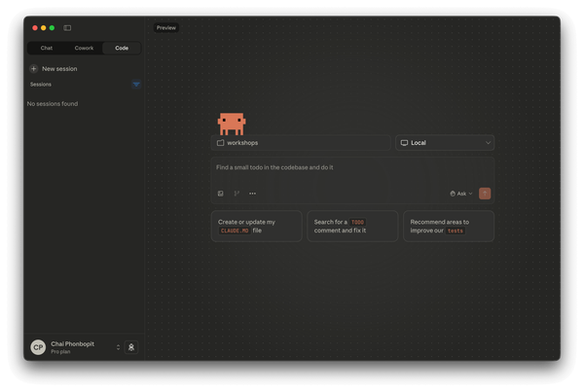Open the Local environment dropdown

445,143
